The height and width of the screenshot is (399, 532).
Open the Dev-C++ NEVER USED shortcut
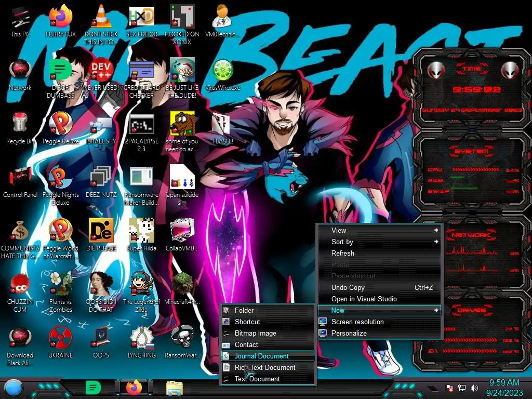101,75
